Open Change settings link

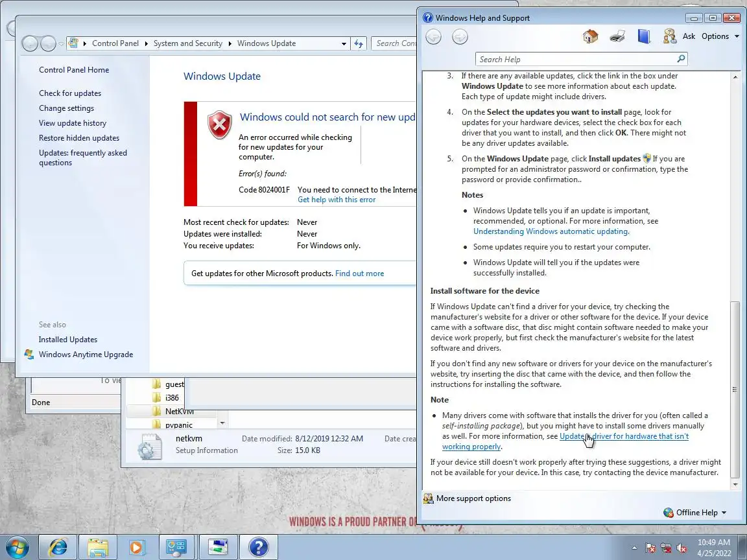(x=66, y=108)
